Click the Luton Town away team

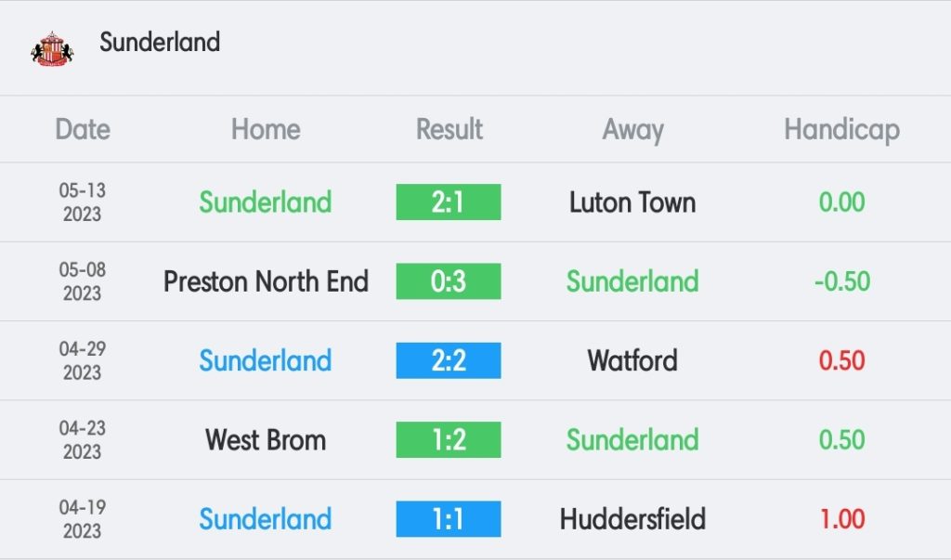(x=632, y=202)
